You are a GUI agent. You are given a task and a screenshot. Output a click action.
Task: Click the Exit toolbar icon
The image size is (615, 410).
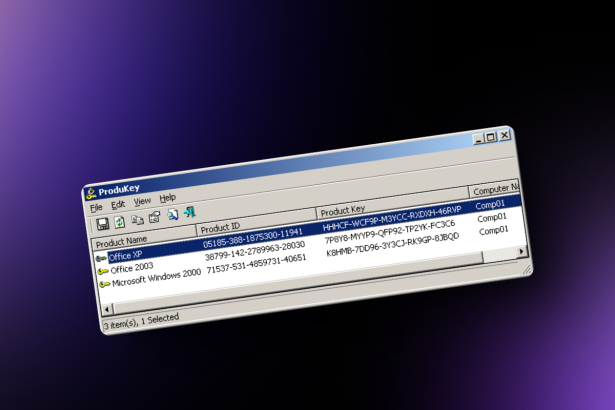tap(188, 211)
